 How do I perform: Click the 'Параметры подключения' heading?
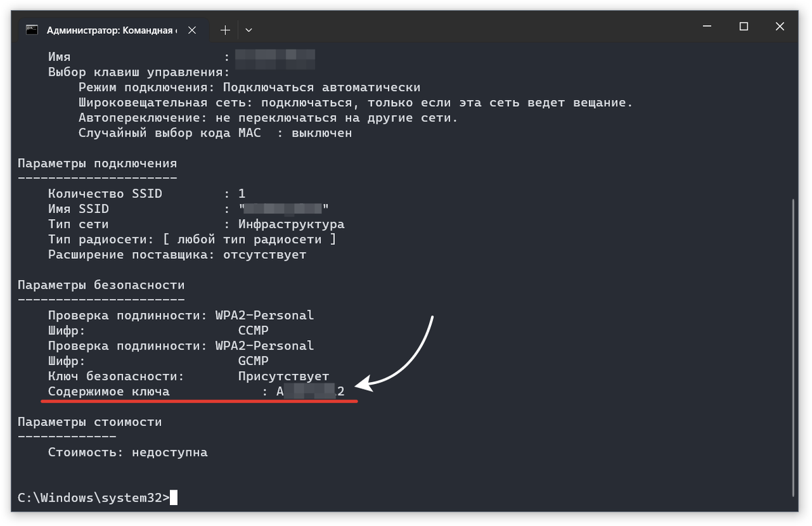click(97, 163)
